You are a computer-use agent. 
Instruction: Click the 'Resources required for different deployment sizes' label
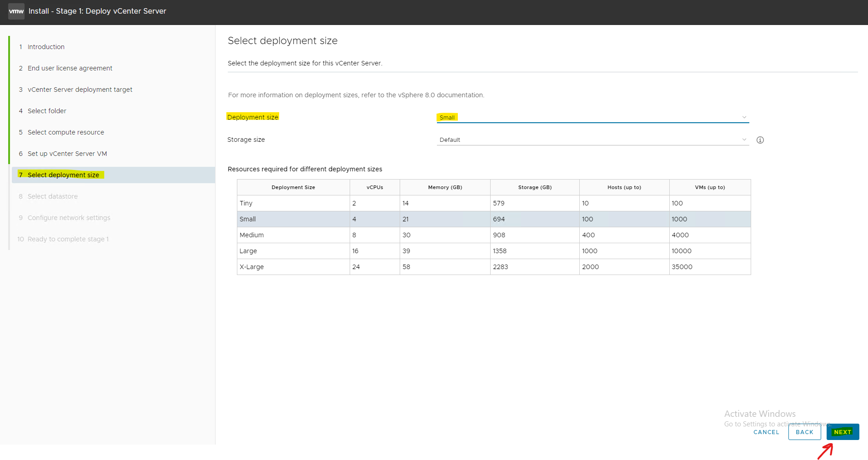pyautogui.click(x=305, y=169)
